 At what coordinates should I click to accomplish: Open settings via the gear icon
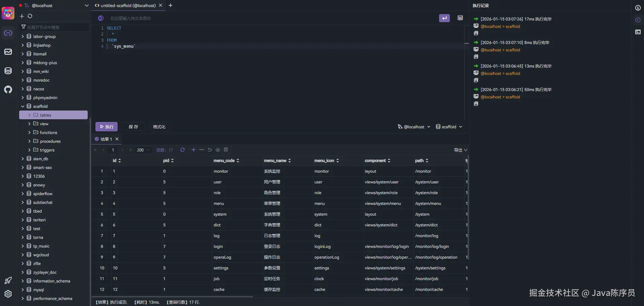pos(8,294)
